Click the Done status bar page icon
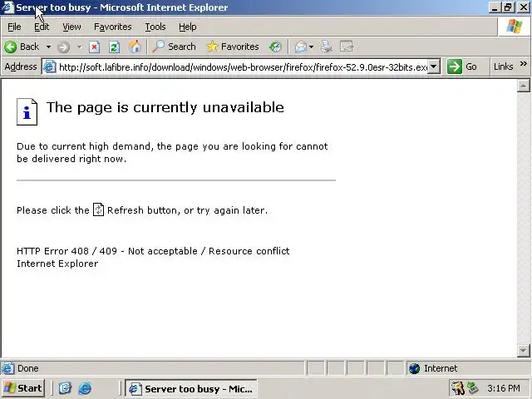 click(7, 368)
